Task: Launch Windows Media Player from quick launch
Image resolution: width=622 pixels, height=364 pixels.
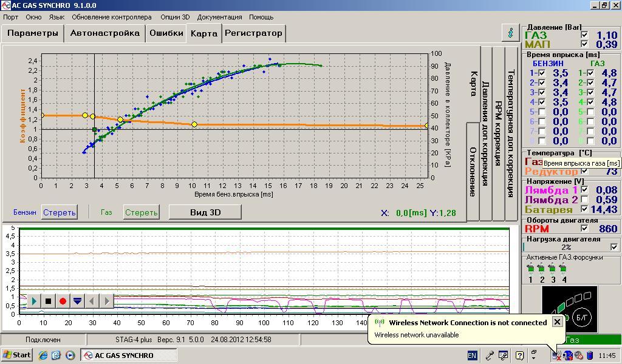Action: pyautogui.click(x=70, y=356)
